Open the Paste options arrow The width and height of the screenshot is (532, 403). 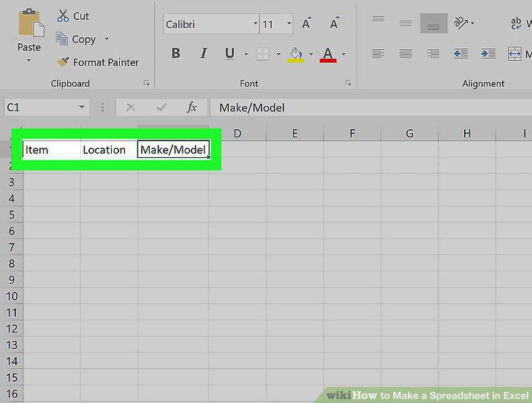click(x=28, y=61)
